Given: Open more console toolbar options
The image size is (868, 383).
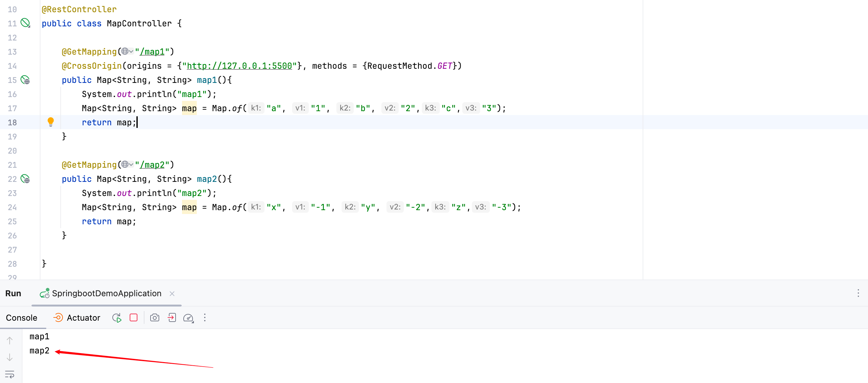Looking at the screenshot, I should tap(204, 317).
